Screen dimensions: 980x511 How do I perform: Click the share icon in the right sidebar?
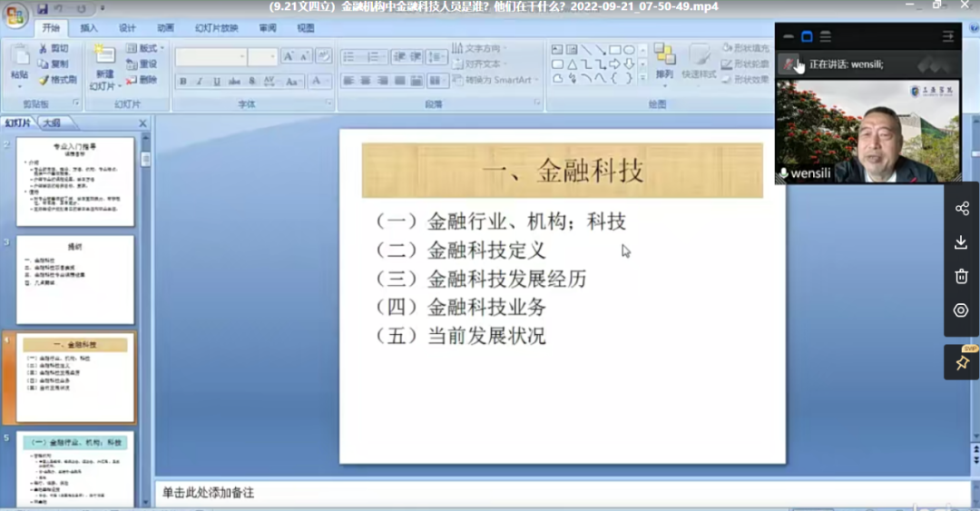961,209
